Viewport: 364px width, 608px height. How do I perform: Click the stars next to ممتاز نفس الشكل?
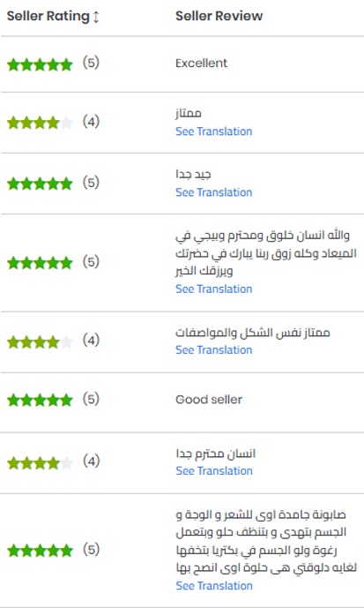click(x=40, y=342)
